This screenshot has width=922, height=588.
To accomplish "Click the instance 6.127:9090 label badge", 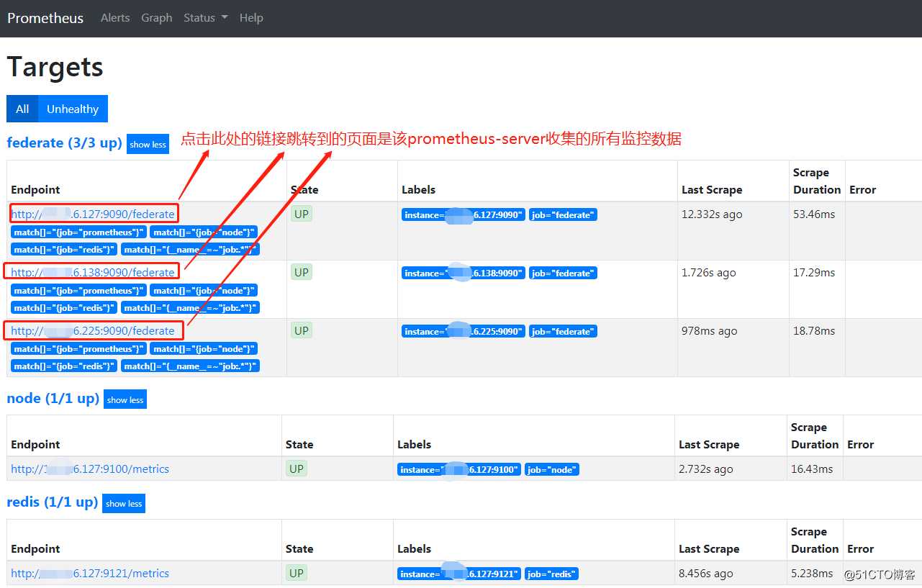I will pyautogui.click(x=464, y=214).
